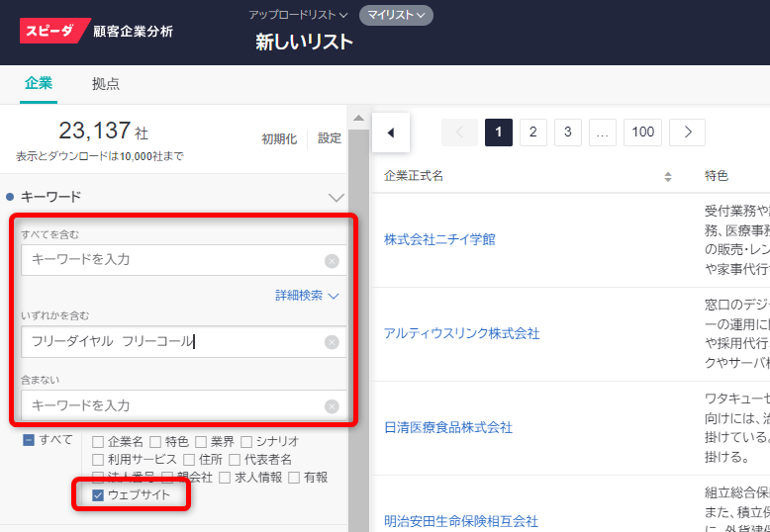
Task: Click the スピーダ logo
Action: click(x=55, y=31)
